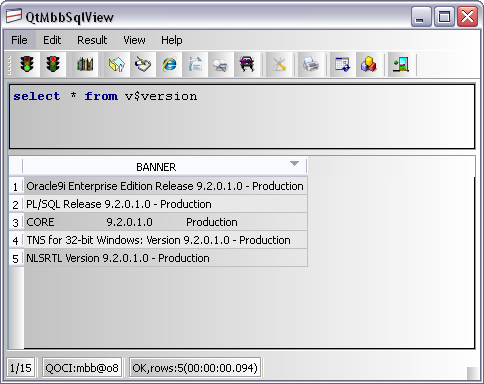Click the exit door toolbar icon
The image size is (484, 384).
click(400, 64)
